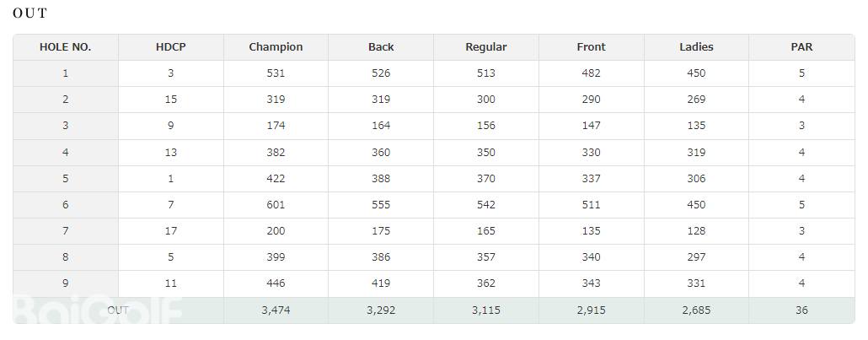This screenshot has width=868, height=340.
Task: Click the Champion total 3,474 cell
Action: tap(276, 310)
